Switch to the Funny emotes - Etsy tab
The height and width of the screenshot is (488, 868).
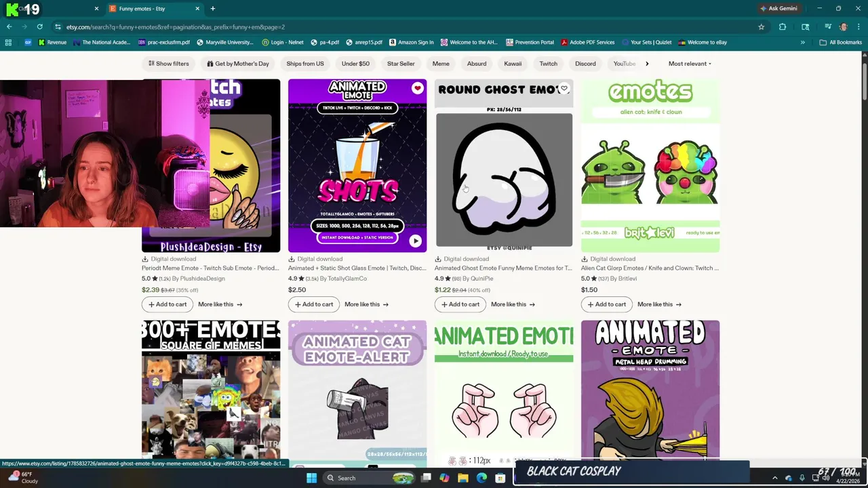(x=156, y=8)
